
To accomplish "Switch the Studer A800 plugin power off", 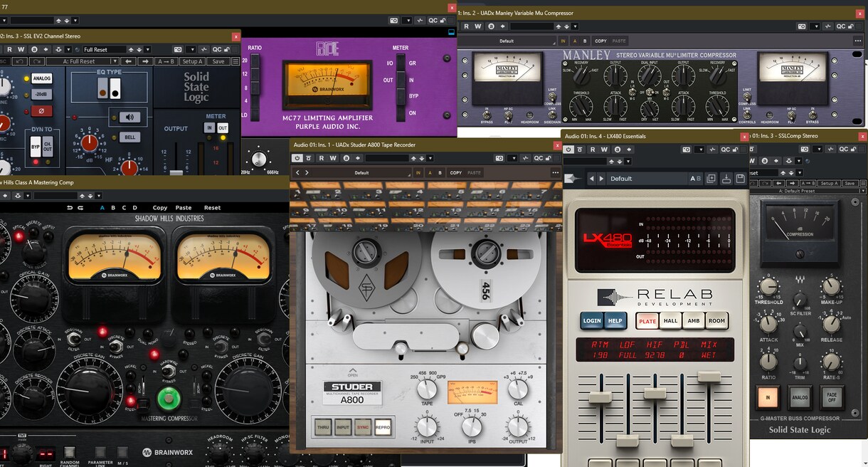I will pyautogui.click(x=297, y=158).
